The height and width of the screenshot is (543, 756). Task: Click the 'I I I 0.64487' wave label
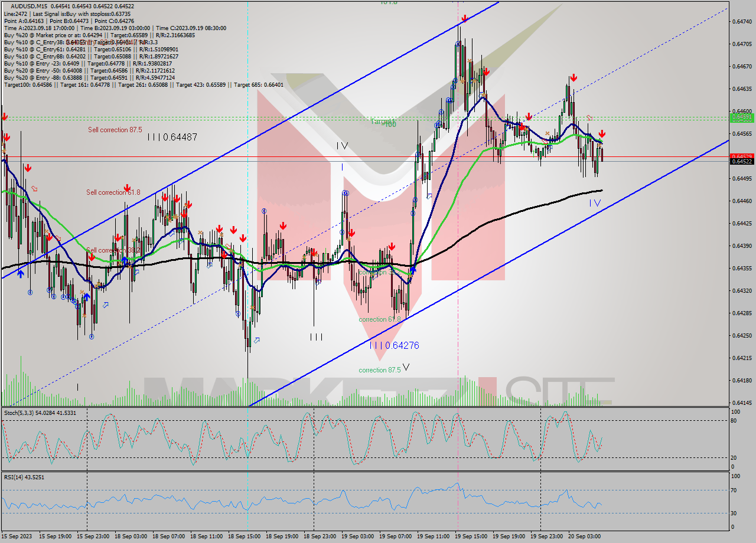(172, 137)
